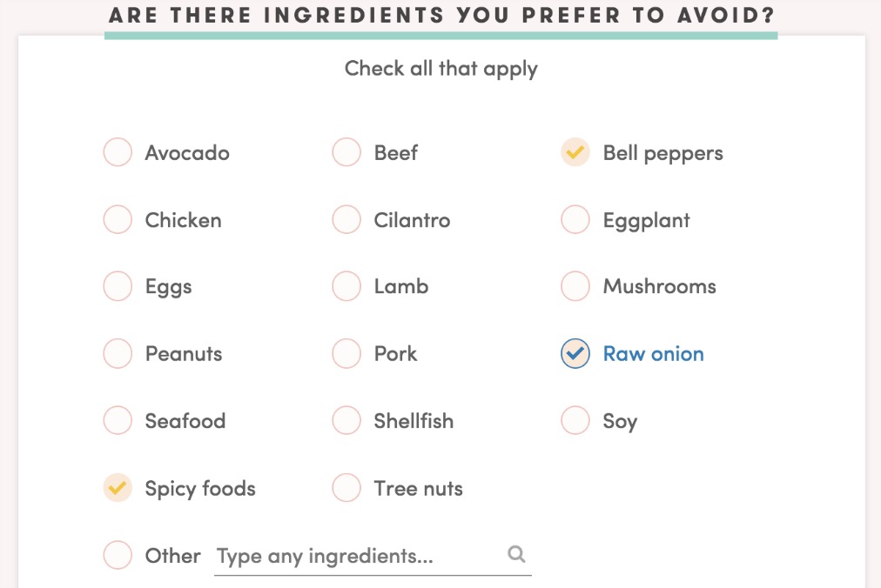The width and height of the screenshot is (881, 588).
Task: Uncheck the Raw onion checkbox
Action: click(575, 353)
